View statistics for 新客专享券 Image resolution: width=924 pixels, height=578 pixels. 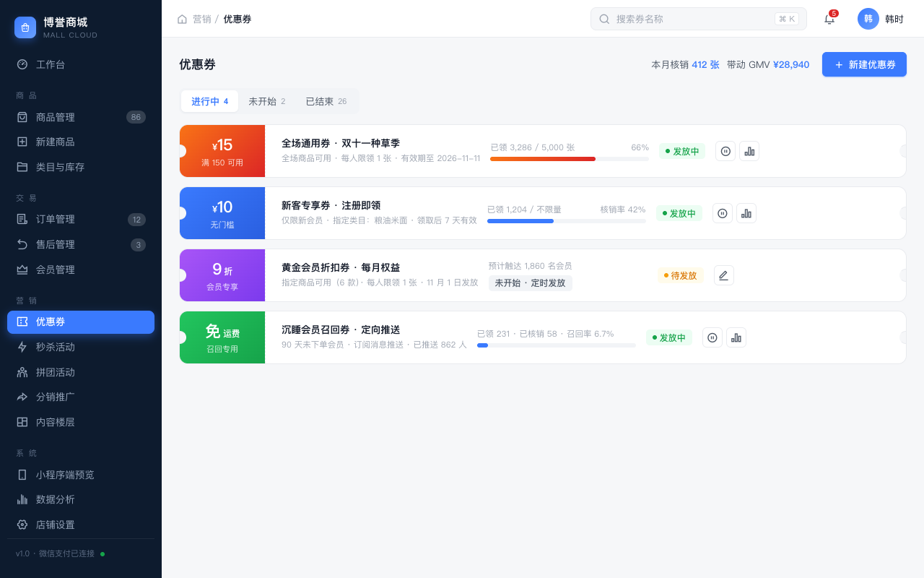746,213
